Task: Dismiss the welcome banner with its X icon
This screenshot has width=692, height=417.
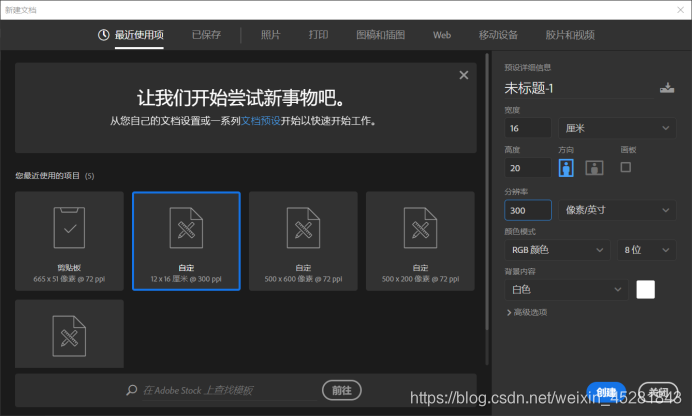Action: pos(463,75)
